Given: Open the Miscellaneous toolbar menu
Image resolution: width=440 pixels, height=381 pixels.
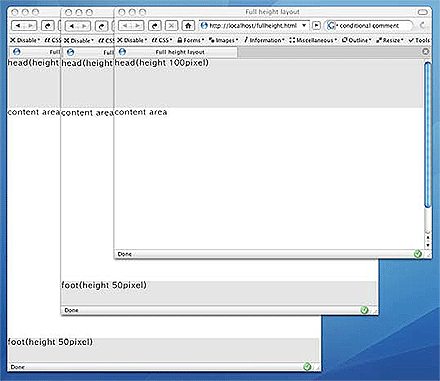Looking at the screenshot, I should click(313, 40).
